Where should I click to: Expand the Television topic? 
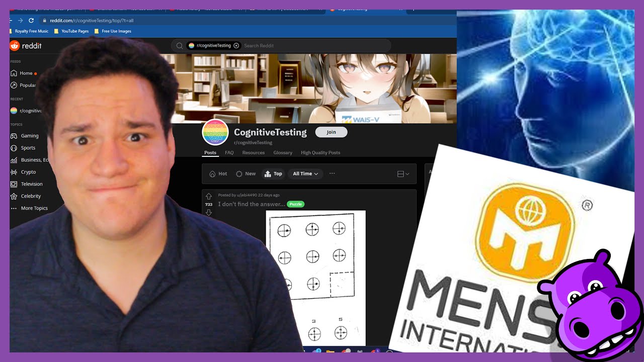pyautogui.click(x=27, y=184)
